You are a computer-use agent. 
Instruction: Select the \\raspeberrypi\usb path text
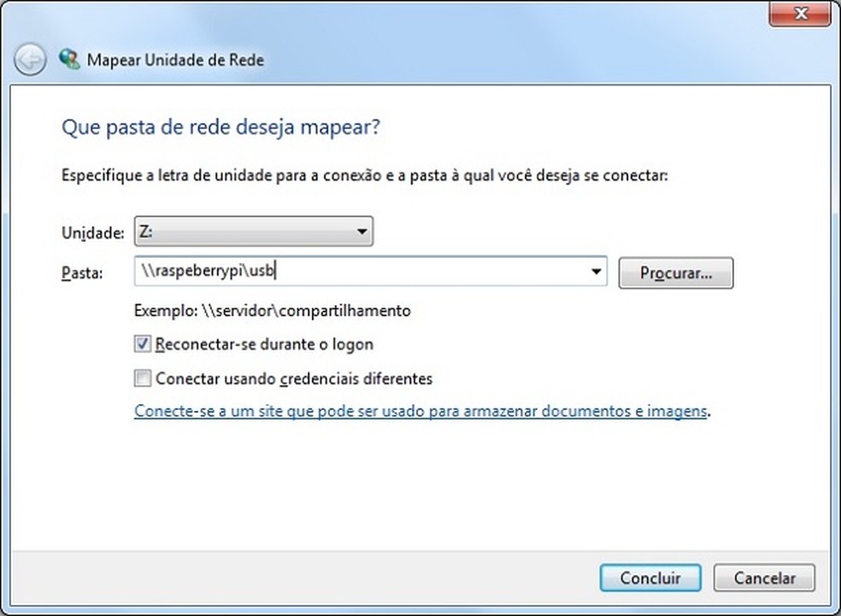point(205,271)
